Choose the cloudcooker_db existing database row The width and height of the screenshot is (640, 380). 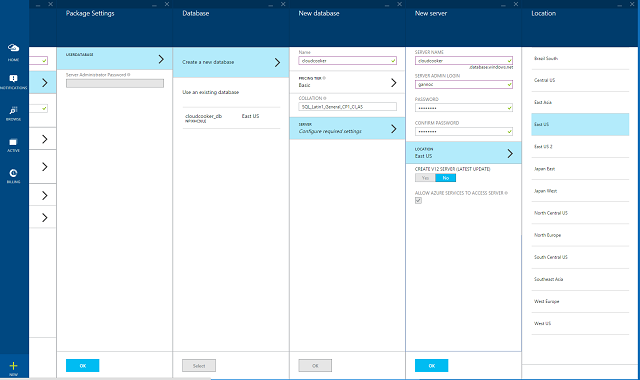tap(231, 118)
